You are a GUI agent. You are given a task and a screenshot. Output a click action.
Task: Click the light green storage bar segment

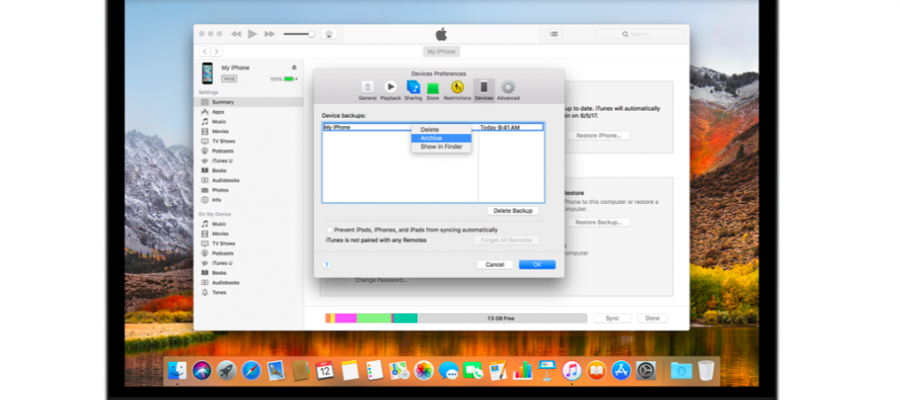[x=374, y=318]
